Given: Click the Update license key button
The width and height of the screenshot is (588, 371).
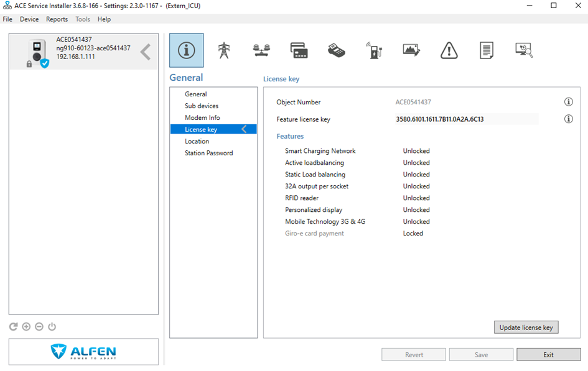Looking at the screenshot, I should pos(526,327).
